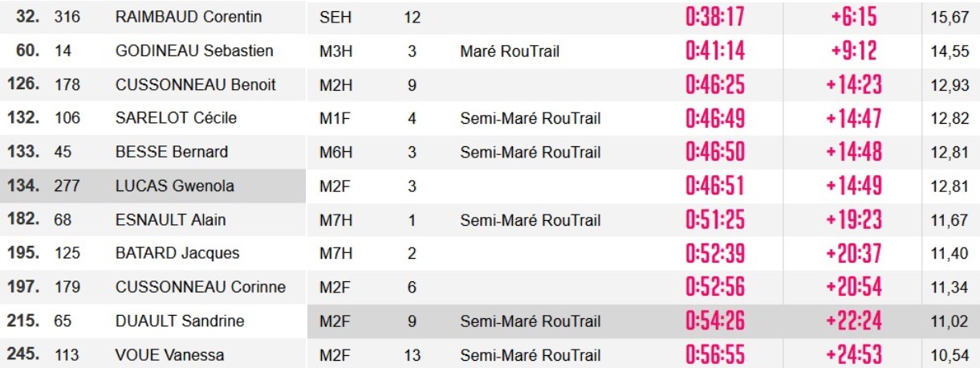Open BATARD Jacques result entry
The height and width of the screenshot is (368, 980).
pyautogui.click(x=177, y=253)
